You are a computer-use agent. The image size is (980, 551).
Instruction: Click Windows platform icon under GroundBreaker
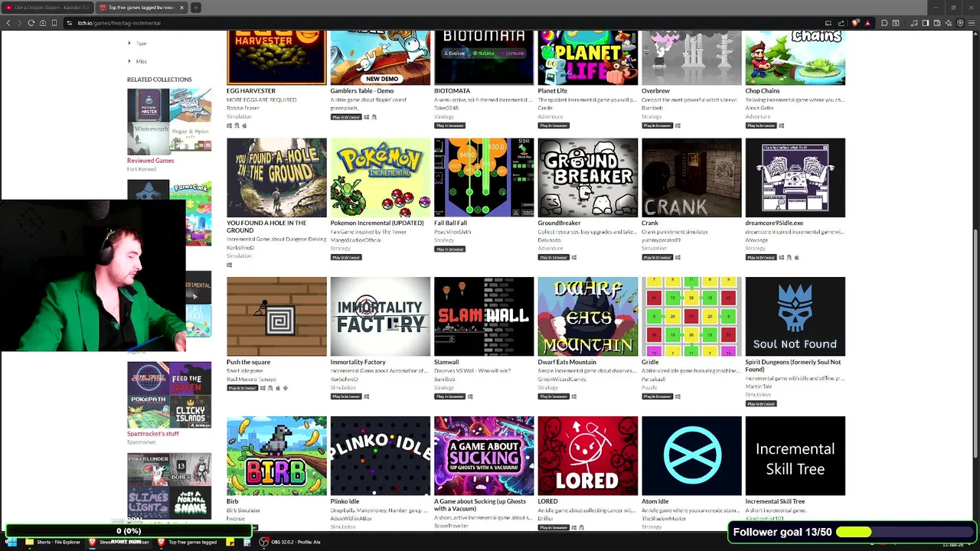(574, 257)
